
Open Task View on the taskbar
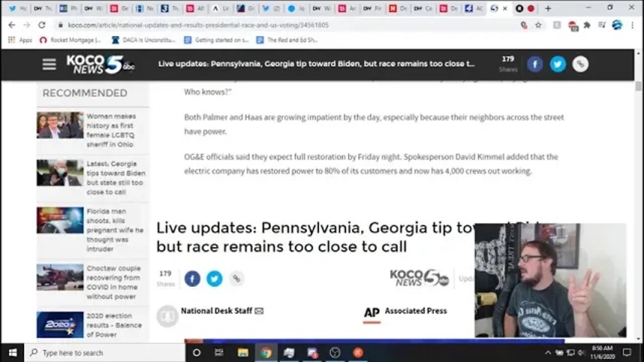[219, 352]
